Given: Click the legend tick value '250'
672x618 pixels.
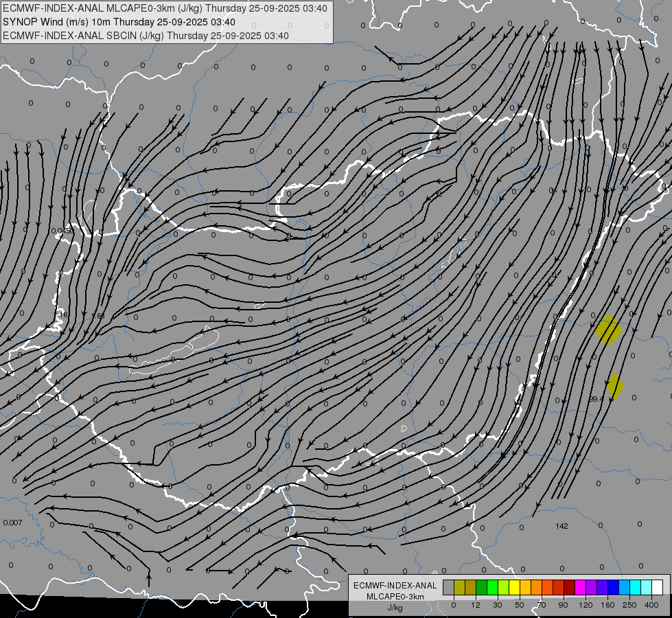Looking at the screenshot, I should [629, 605].
